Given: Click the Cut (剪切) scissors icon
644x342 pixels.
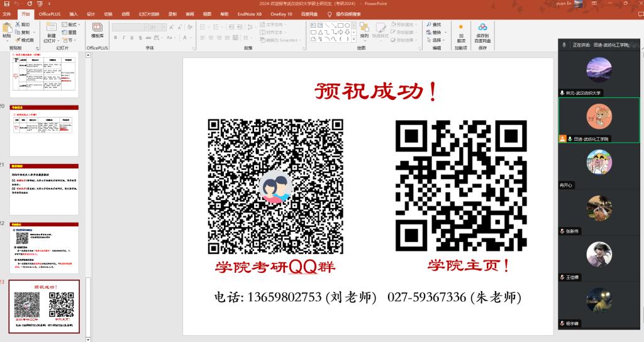Looking at the screenshot, I should click(x=16, y=25).
